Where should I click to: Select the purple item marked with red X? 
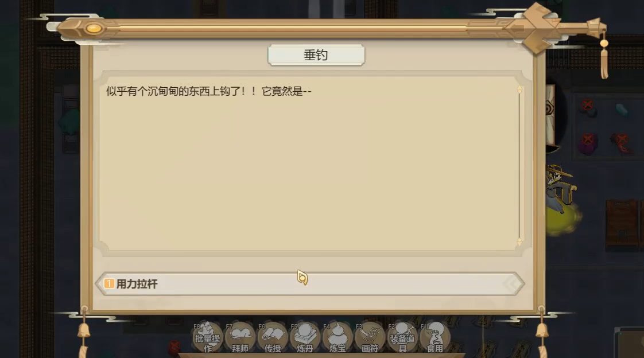588,143
